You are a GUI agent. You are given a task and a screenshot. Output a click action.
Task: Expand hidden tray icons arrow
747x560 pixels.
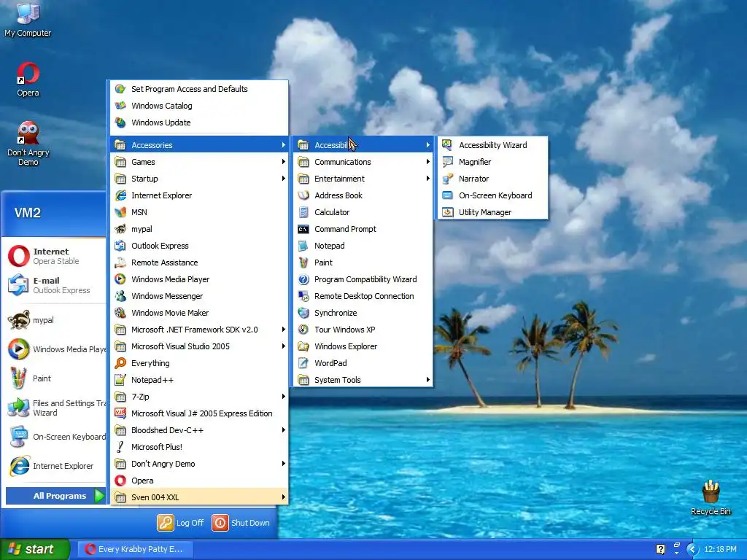coord(692,550)
